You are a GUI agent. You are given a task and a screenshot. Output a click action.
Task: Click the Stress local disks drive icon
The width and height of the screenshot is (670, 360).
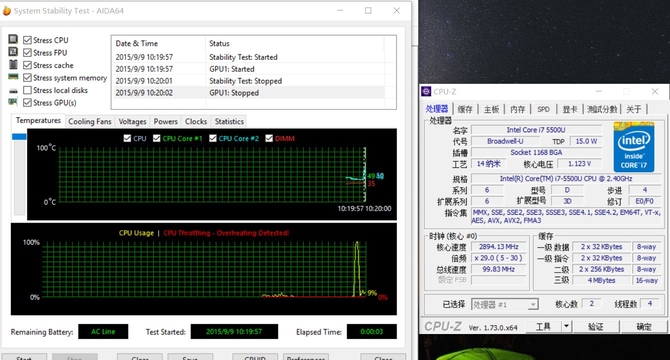pos(13,91)
